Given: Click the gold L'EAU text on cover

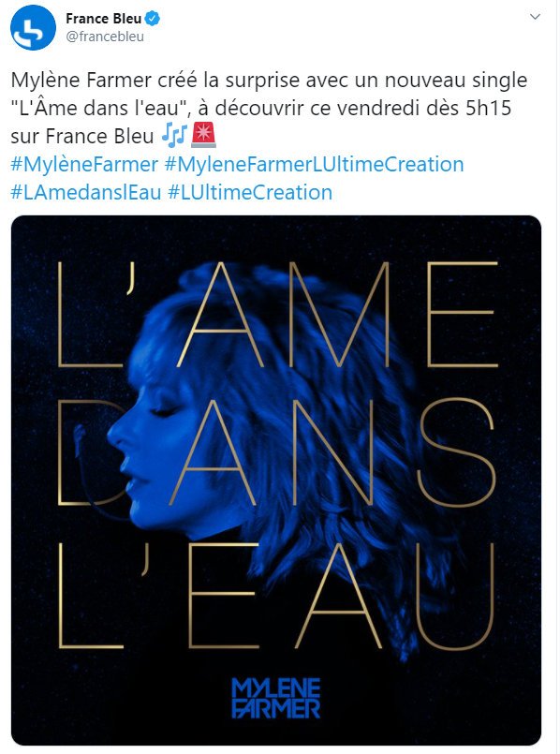Looking at the screenshot, I should tap(276, 596).
